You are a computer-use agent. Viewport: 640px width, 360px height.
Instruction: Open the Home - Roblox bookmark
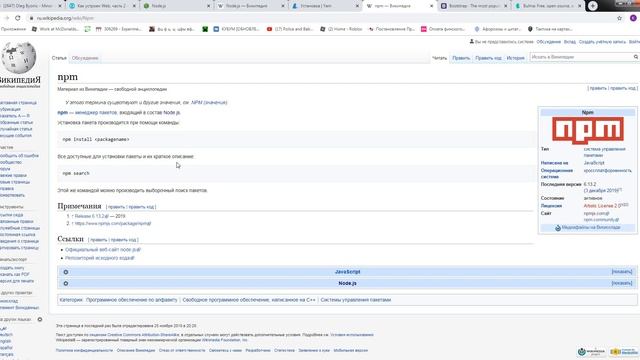click(341, 29)
